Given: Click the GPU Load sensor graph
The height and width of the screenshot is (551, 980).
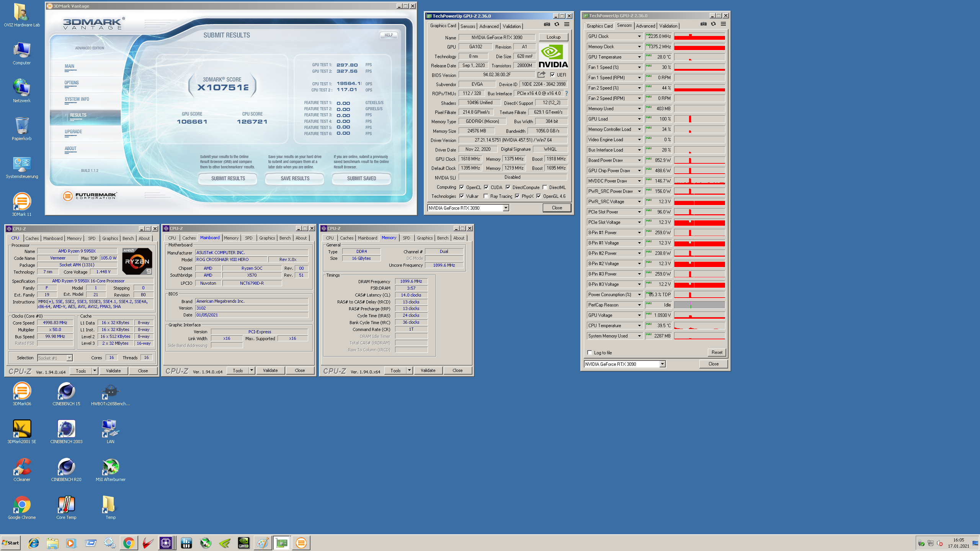Looking at the screenshot, I should [x=699, y=119].
